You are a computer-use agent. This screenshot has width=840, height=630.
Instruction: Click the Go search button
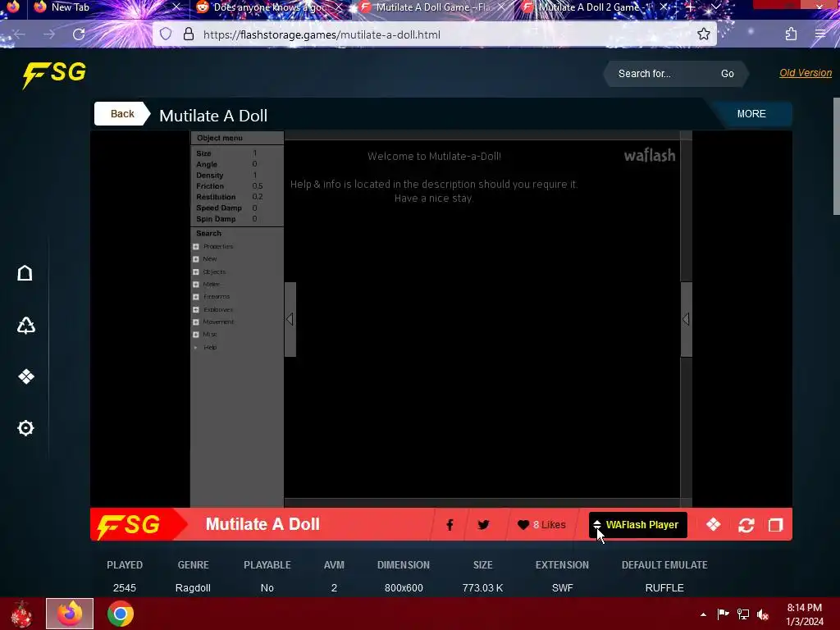(x=727, y=74)
